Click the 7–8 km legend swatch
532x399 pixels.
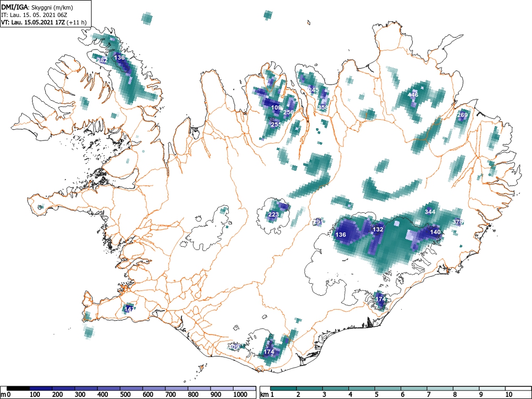(440, 388)
